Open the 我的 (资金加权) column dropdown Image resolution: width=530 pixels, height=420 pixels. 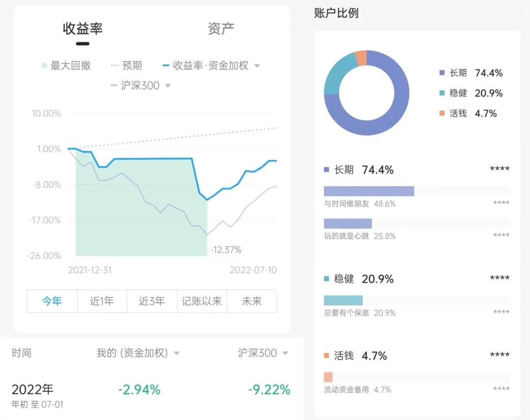coord(177,353)
